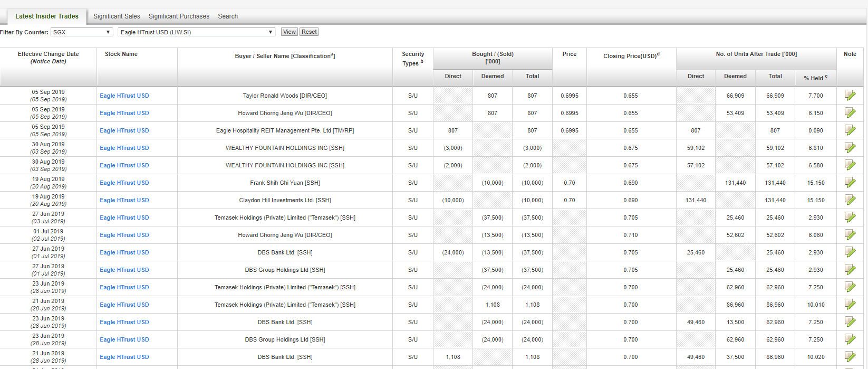
Task: Open Eagle HTrust USD link in Claydon Hill row
Action: [124, 201]
